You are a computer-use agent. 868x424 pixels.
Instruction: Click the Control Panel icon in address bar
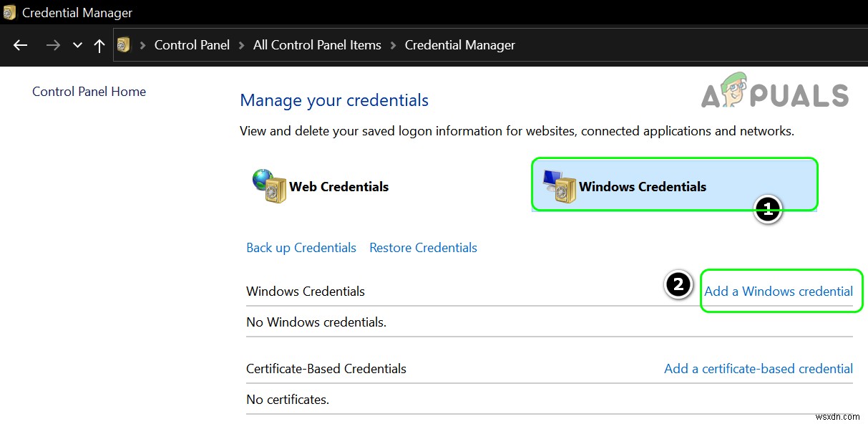pyautogui.click(x=125, y=45)
